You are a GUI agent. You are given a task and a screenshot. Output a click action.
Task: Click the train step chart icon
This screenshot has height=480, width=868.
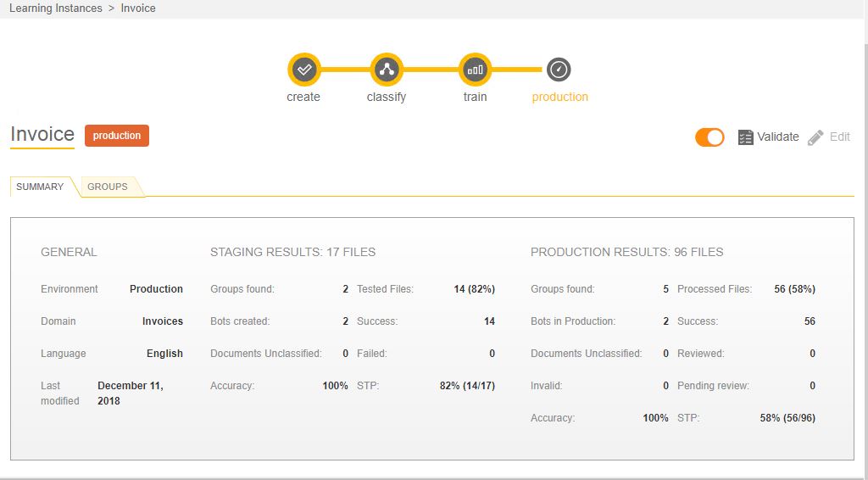(475, 70)
